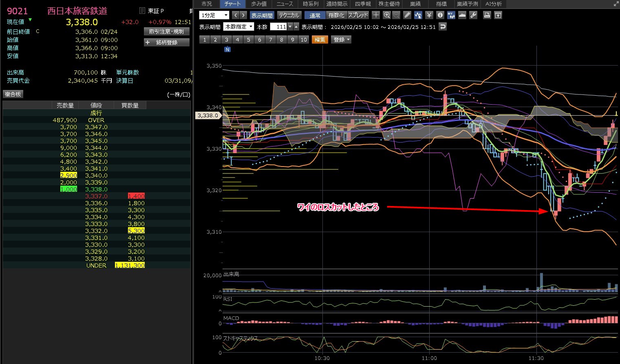Click the reset display period arrow icon
The height and width of the screenshot is (364, 620).
443,26
